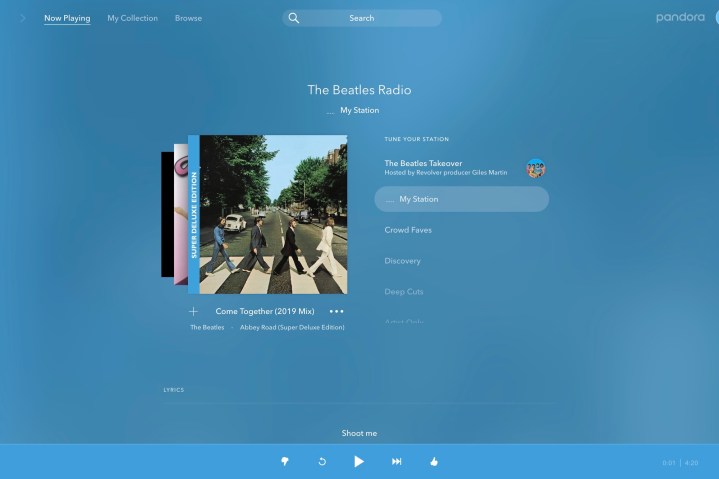
Task: Click the thumbs down icon
Action: click(285, 461)
